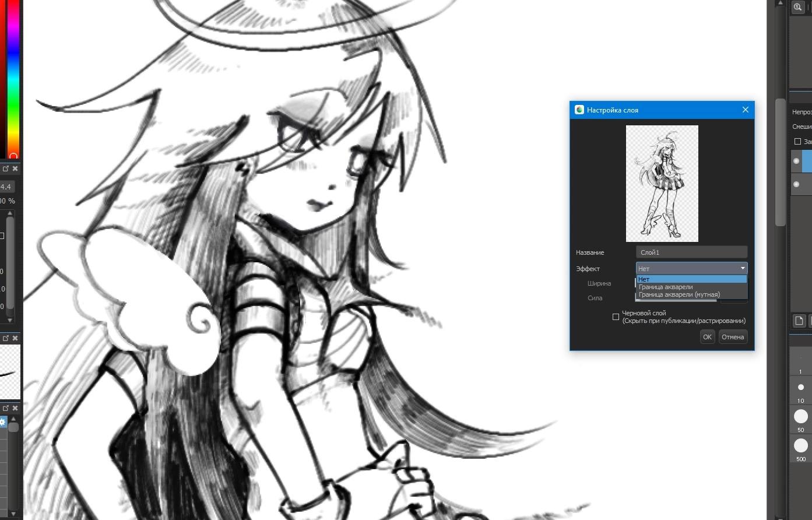
Task: Click the Название field containing Слой1
Action: click(691, 252)
